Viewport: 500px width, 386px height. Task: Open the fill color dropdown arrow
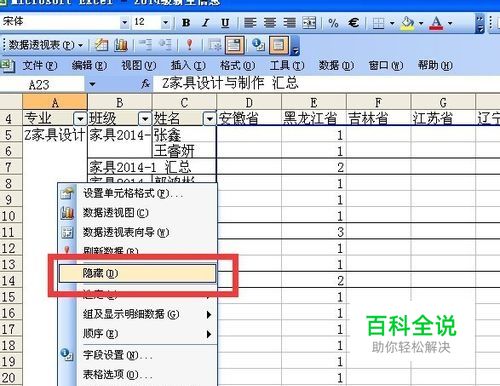click(421, 23)
